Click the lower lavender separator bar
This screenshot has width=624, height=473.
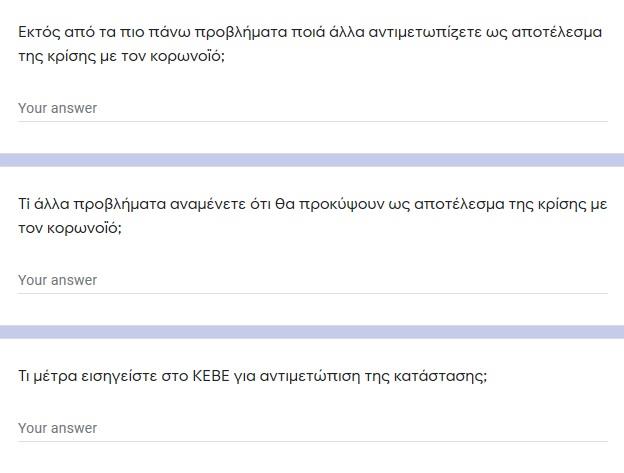312,332
